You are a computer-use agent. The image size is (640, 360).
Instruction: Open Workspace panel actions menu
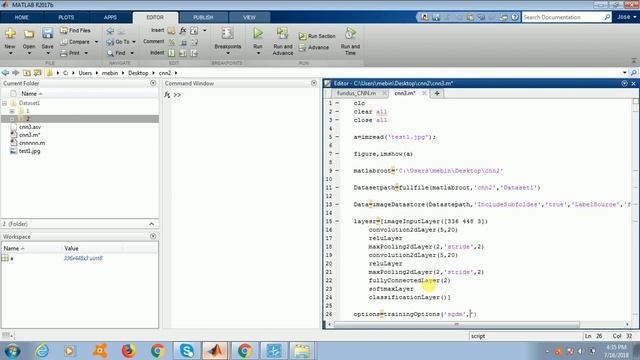tap(153, 236)
